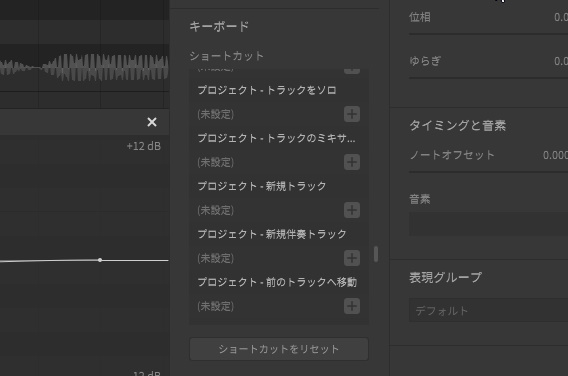The width and height of the screenshot is (568, 376).
Task: Click the ノートオフセット value 0.000
Action: click(555, 155)
